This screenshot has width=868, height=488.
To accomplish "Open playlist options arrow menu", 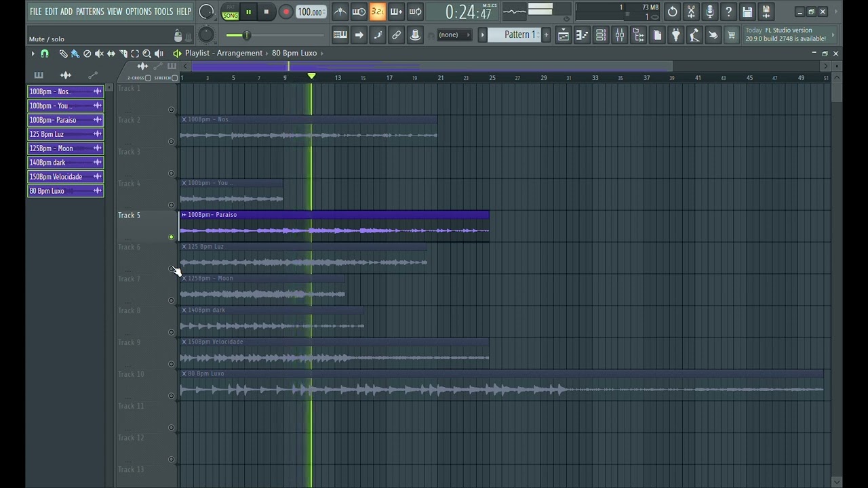I will (32, 54).
